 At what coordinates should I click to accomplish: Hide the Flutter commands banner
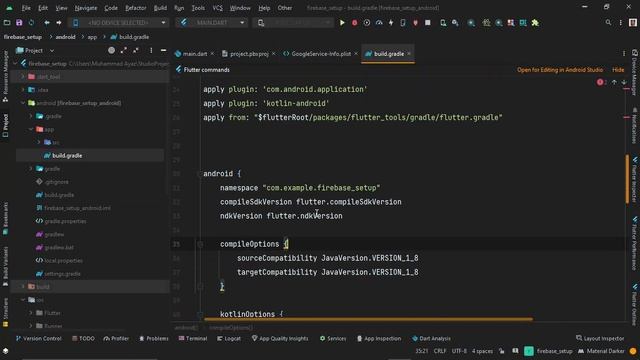point(618,70)
